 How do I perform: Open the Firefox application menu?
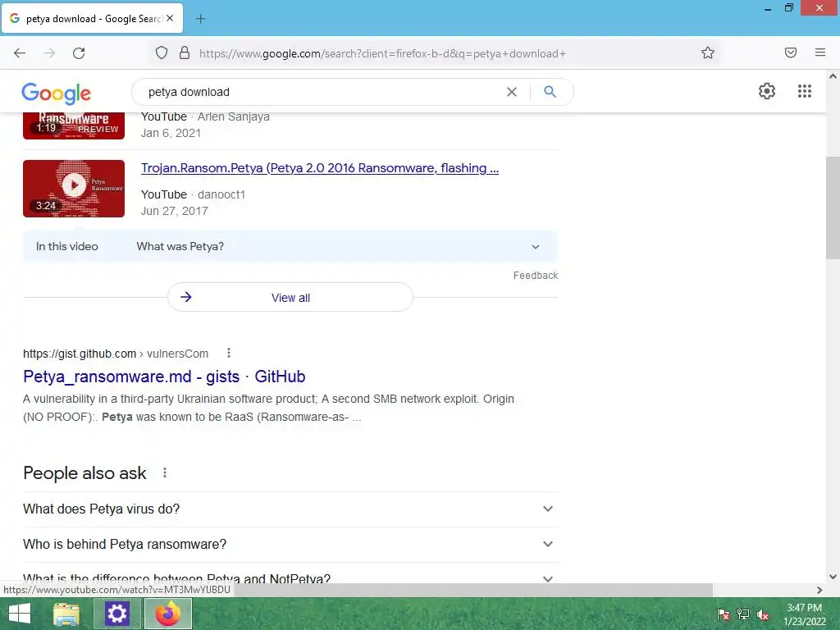[x=819, y=52]
